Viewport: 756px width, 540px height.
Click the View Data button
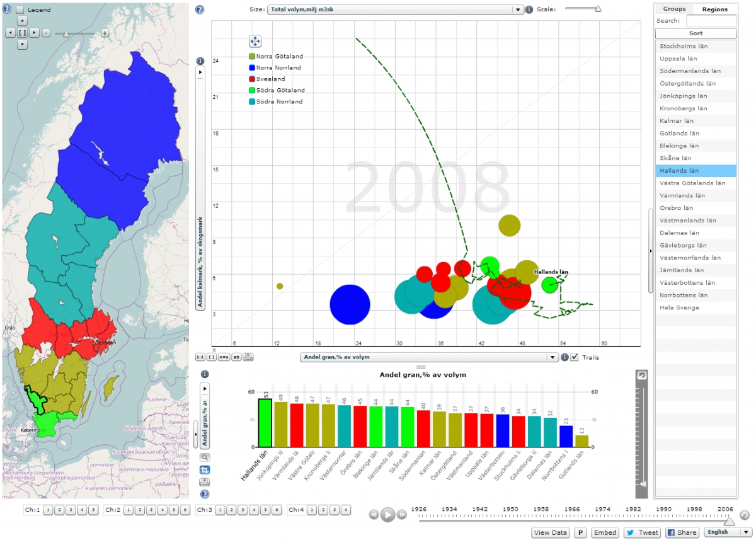tap(551, 532)
